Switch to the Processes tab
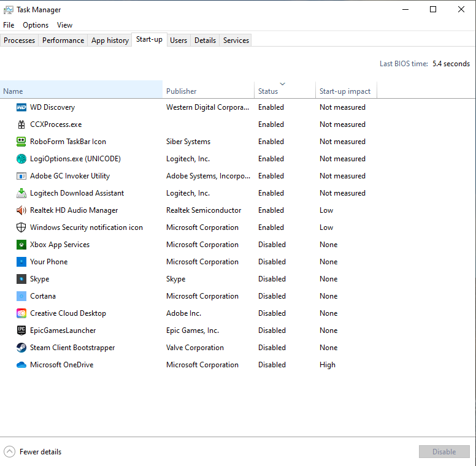Viewport: 476px width, 466px height. [19, 40]
